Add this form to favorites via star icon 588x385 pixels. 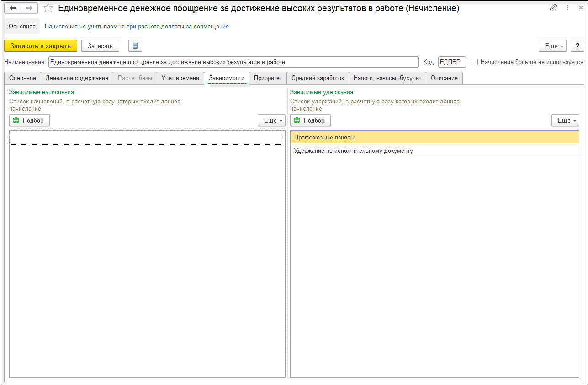pos(48,8)
